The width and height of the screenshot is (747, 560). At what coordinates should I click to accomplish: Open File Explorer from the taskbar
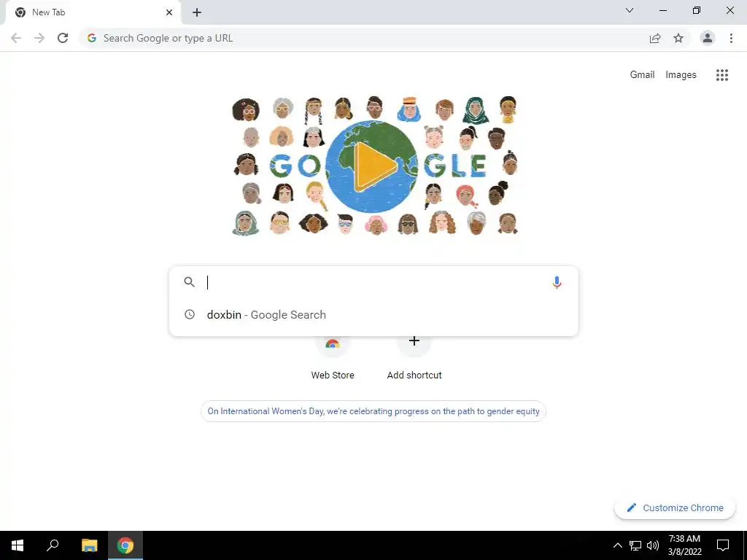[89, 545]
